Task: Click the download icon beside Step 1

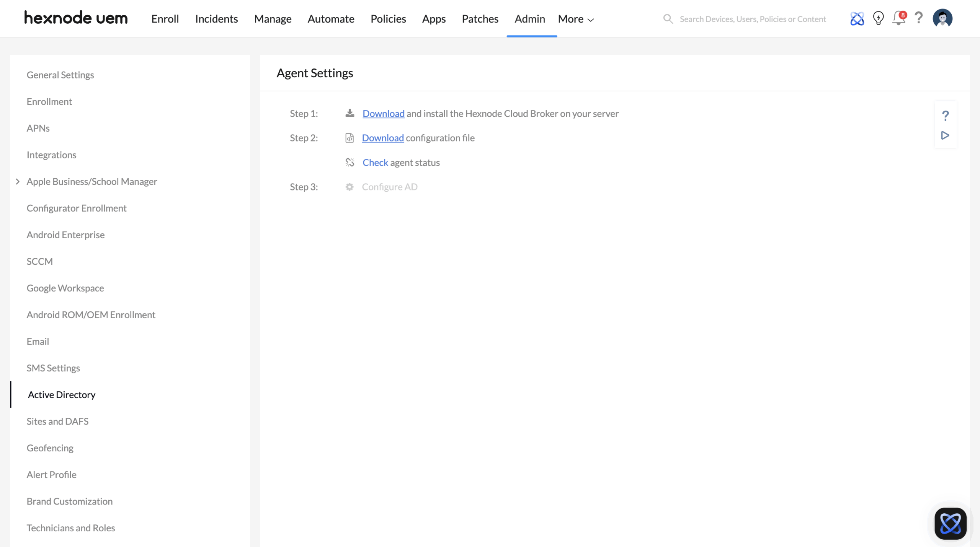Action: coord(350,112)
